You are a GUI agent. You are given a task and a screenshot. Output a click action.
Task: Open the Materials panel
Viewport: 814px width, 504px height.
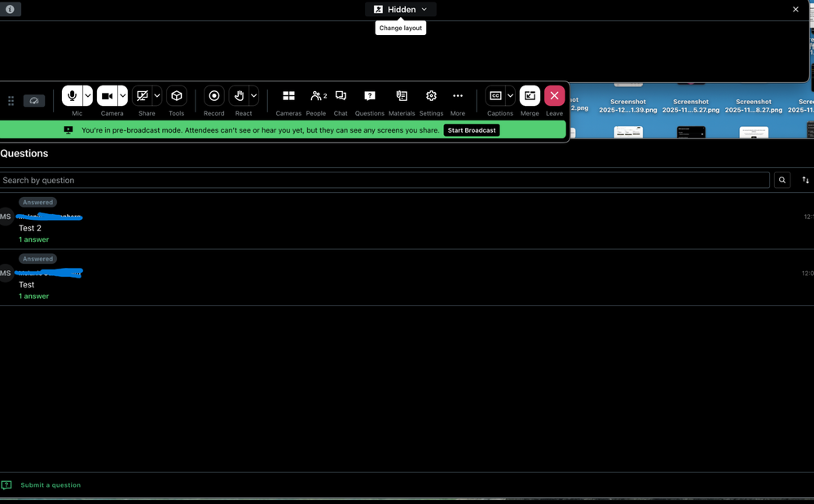point(402,96)
